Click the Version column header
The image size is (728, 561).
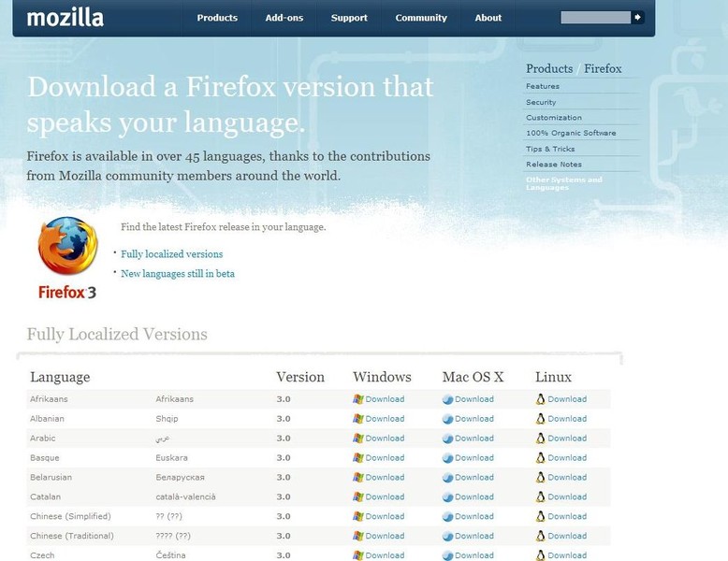coord(300,377)
